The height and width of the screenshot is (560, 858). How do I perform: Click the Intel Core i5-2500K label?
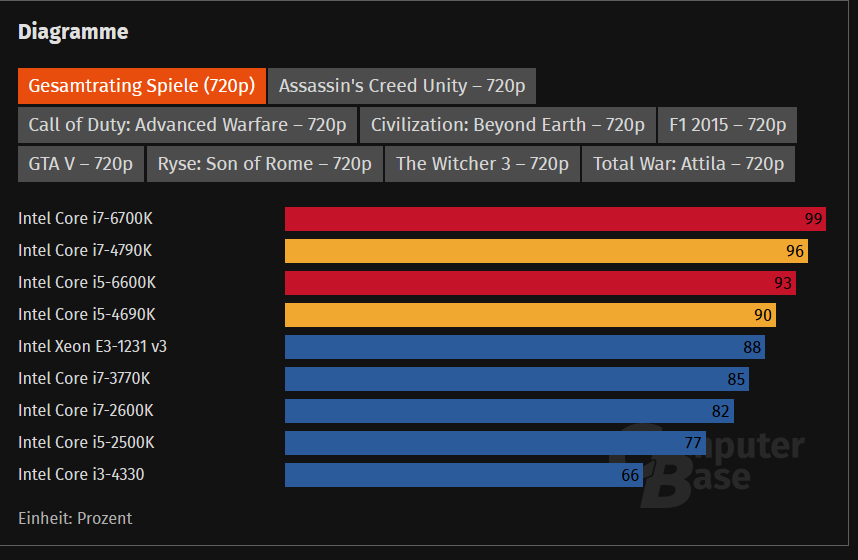click(86, 442)
